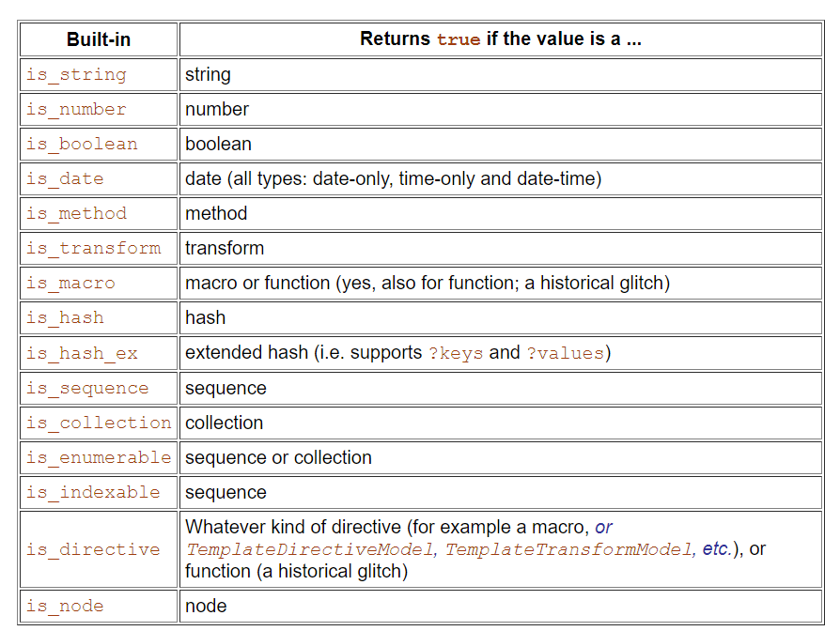Open the is_number built-in entry
This screenshot has height=631, width=840.
75,110
